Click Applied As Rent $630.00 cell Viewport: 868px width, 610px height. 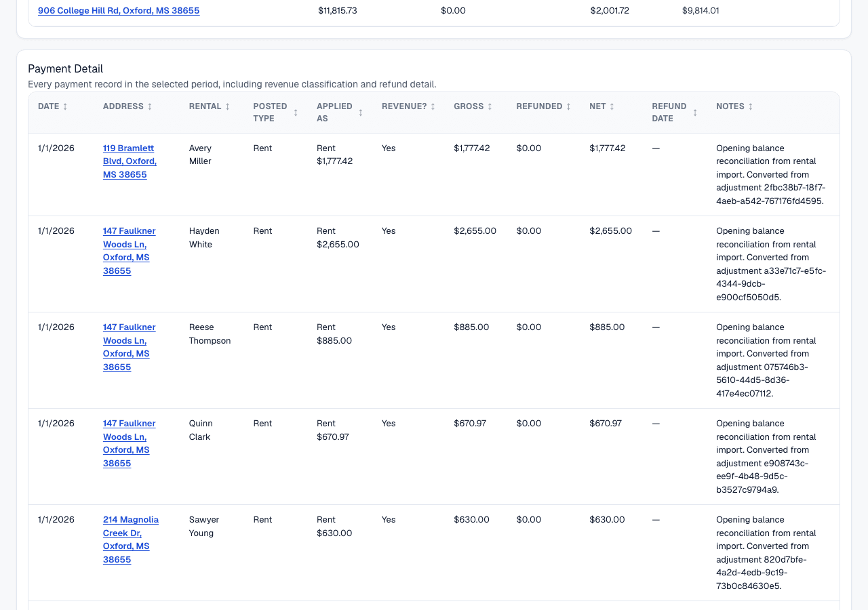click(334, 527)
